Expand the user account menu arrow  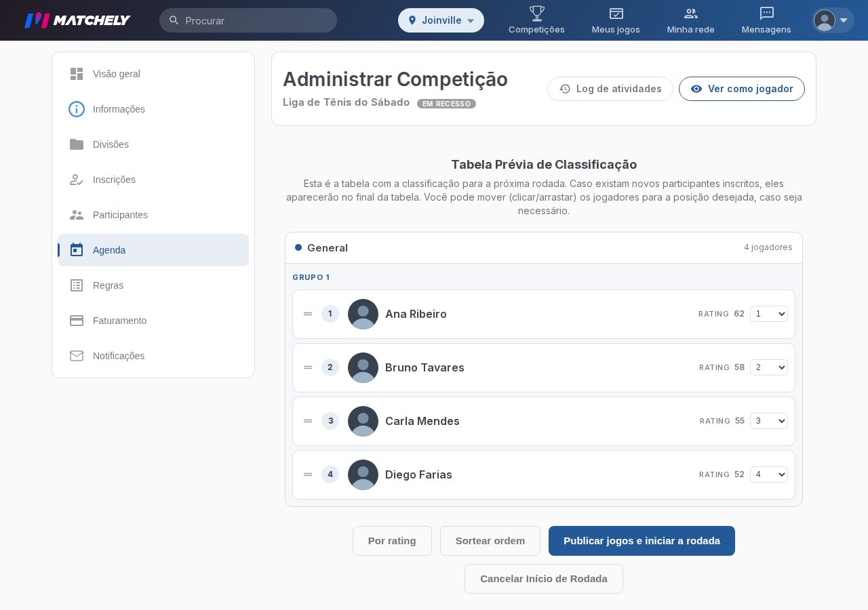pos(844,20)
